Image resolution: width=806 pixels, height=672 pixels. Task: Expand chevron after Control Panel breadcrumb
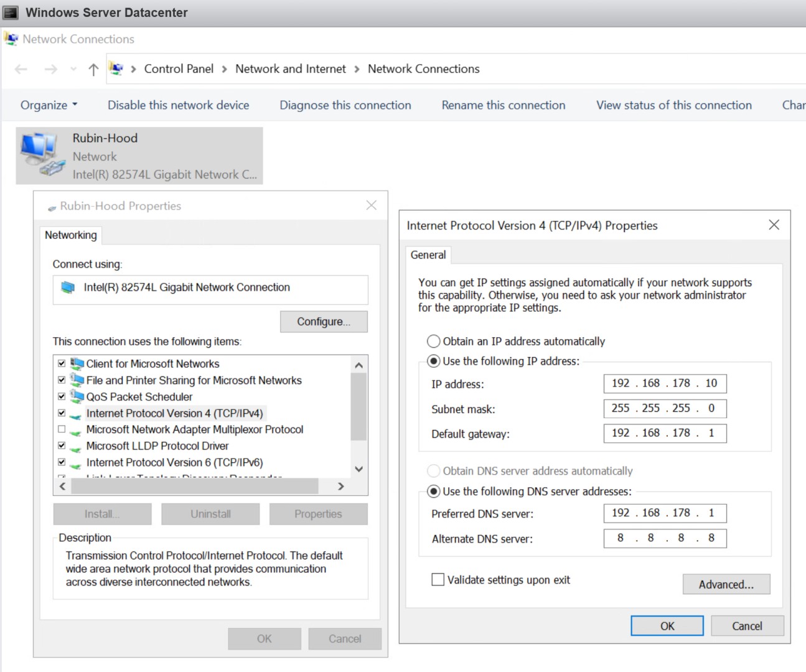click(224, 69)
